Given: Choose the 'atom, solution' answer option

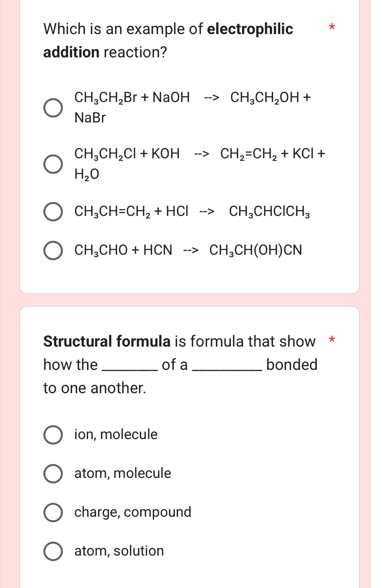Looking at the screenshot, I should tap(53, 551).
